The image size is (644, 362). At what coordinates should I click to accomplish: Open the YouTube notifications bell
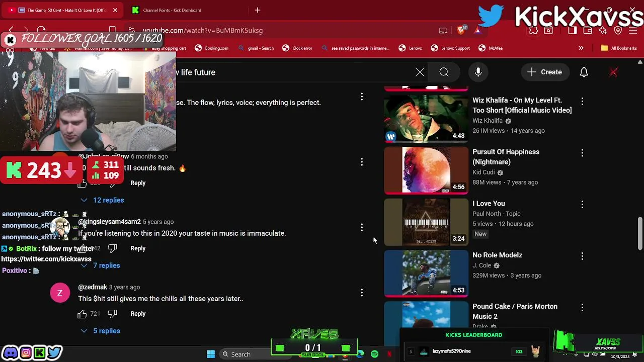(584, 72)
